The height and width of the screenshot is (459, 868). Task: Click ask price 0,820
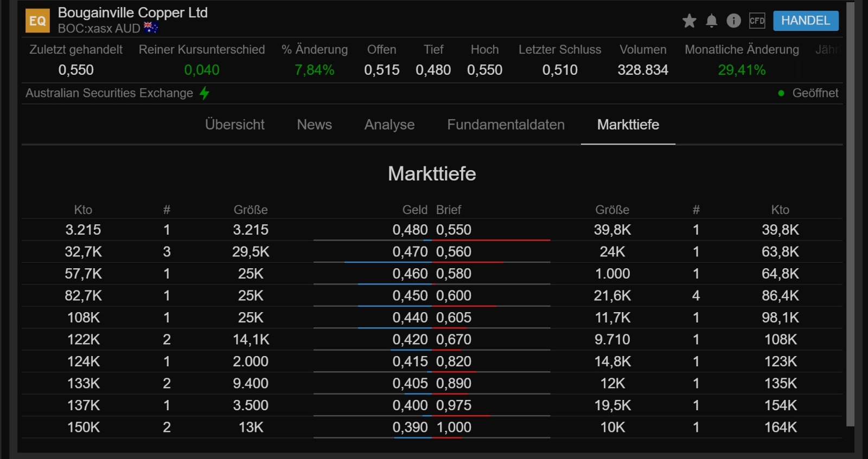pyautogui.click(x=454, y=361)
